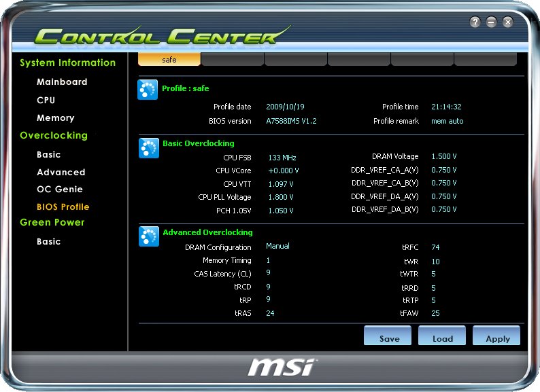Viewport: 540px width, 392px height.
Task: Click the CPU VTT value 1.097 V
Action: point(281,184)
